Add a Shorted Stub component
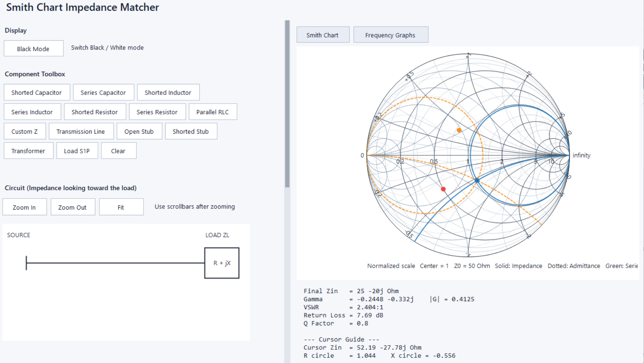Viewport: 644px width, 363px height. coord(191,131)
